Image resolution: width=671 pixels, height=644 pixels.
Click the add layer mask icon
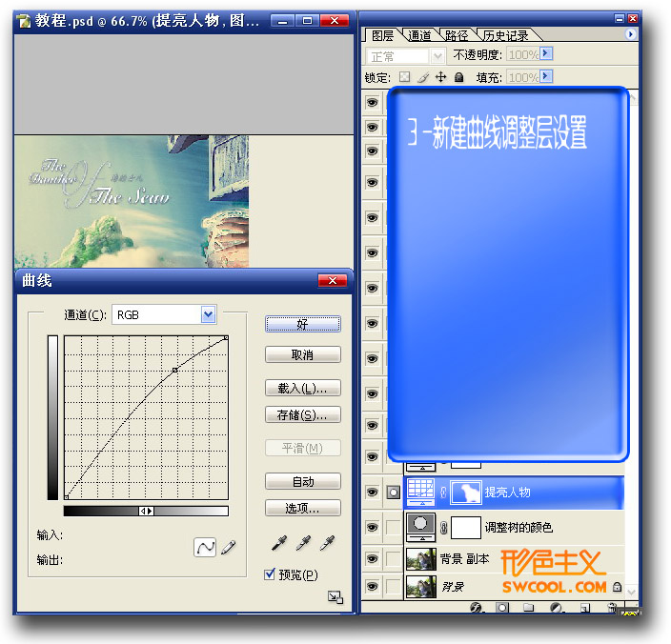(x=502, y=607)
